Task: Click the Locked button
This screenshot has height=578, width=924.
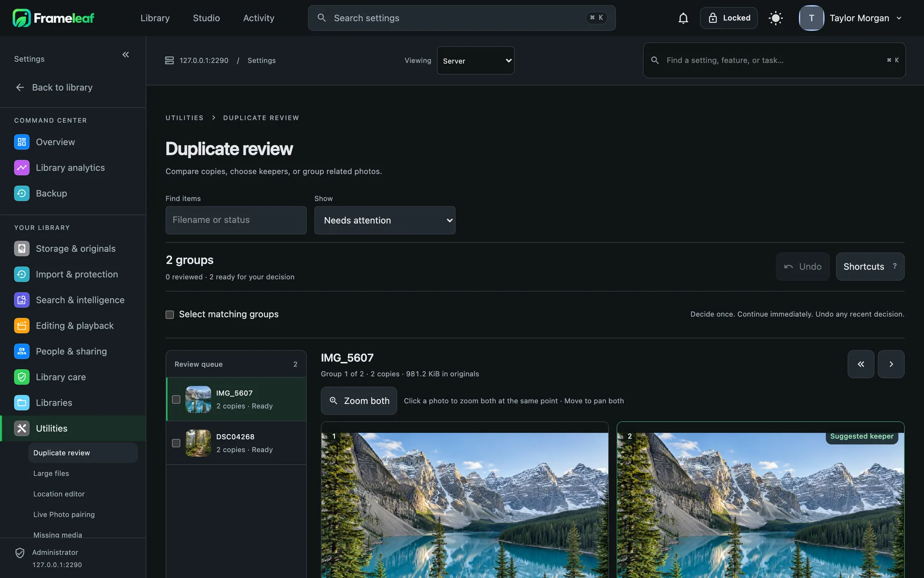Action: 729,18
